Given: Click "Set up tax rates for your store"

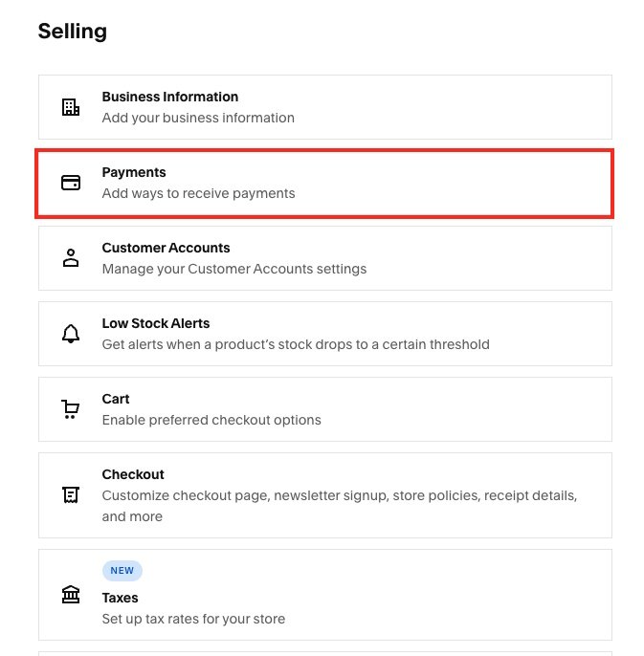Looking at the screenshot, I should [x=193, y=619].
